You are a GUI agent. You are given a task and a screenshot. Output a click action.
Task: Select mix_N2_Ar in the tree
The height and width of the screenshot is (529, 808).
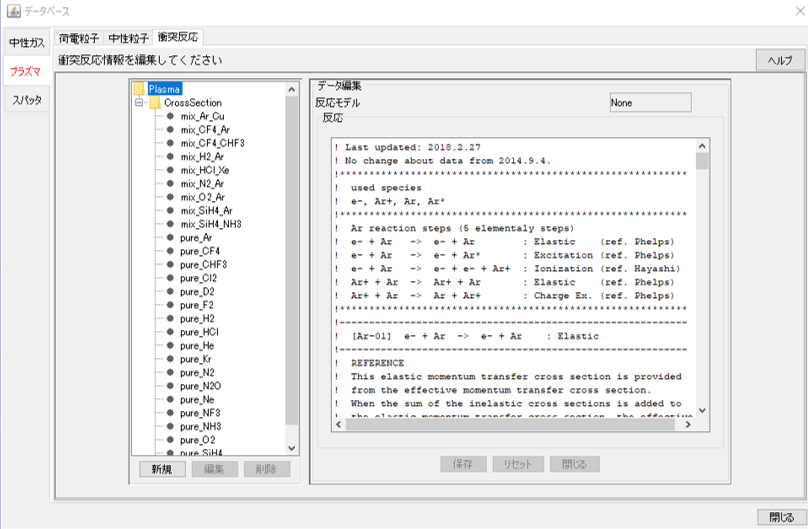tap(202, 183)
